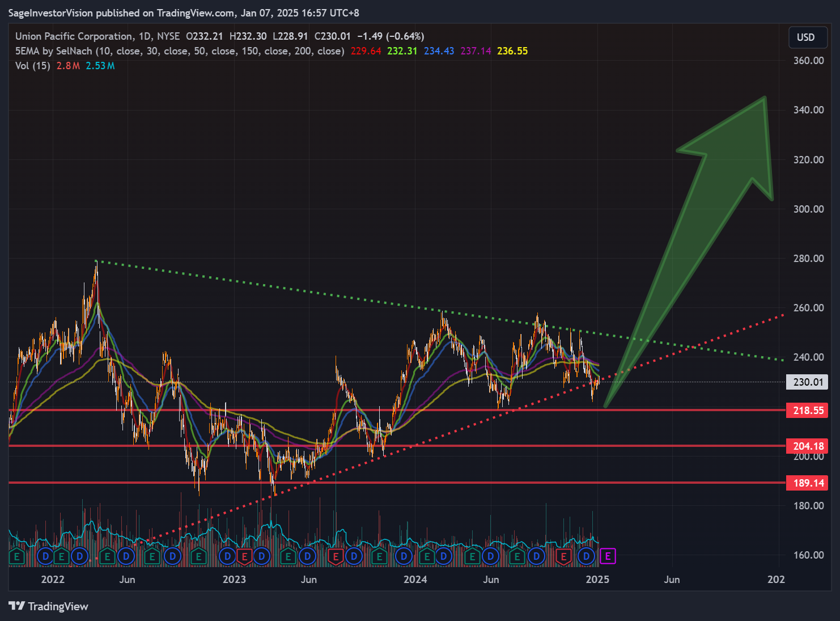Click the volume average value 2.53M
This screenshot has width=840, height=621.
coord(100,66)
